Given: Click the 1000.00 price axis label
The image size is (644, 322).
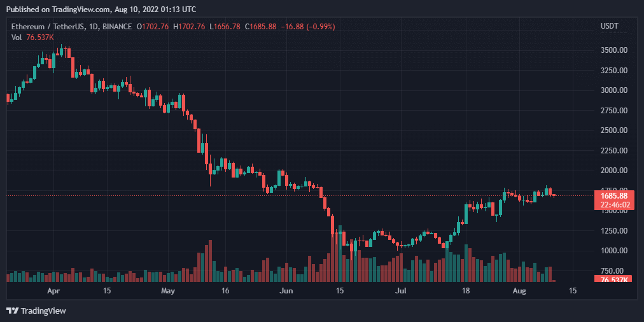Looking at the screenshot, I should click(615, 251).
